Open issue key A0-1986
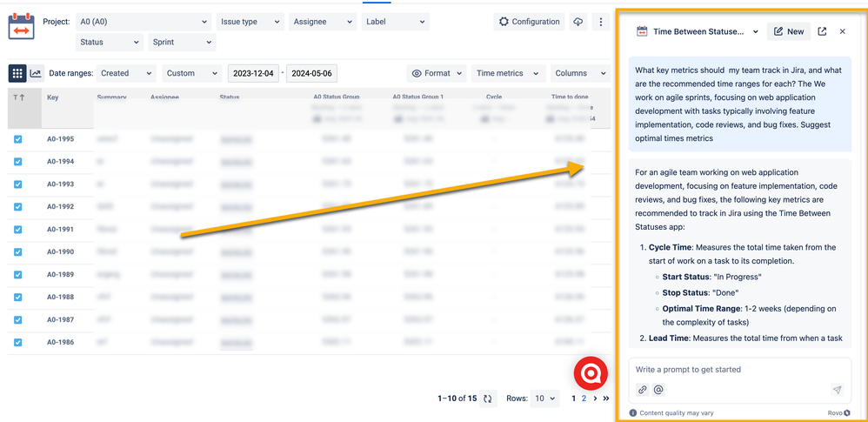 [x=60, y=342]
